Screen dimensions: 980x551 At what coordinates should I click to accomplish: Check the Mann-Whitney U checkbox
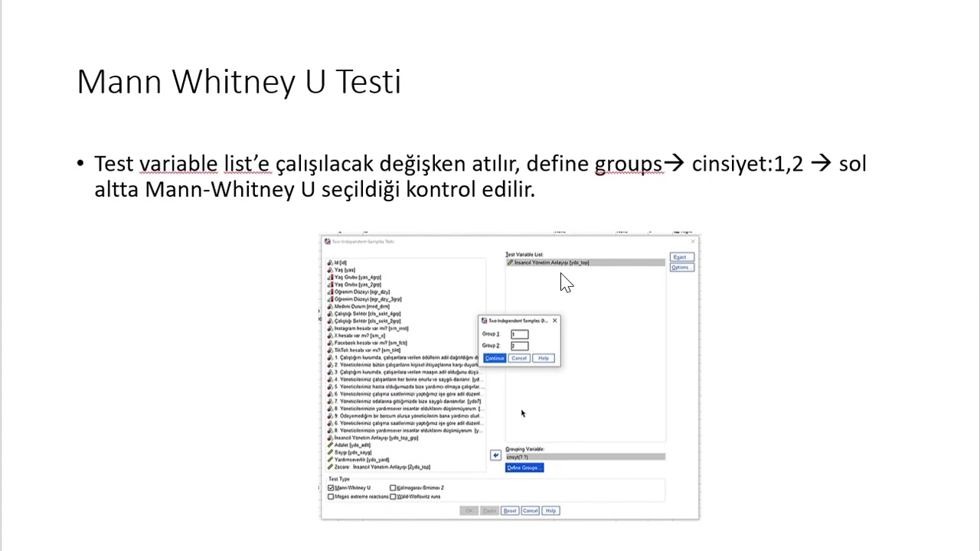(331, 487)
